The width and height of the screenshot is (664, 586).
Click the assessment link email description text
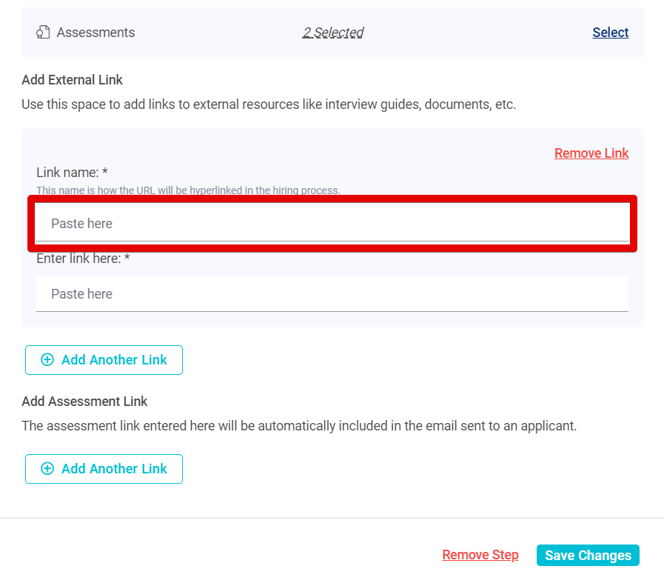tap(299, 426)
